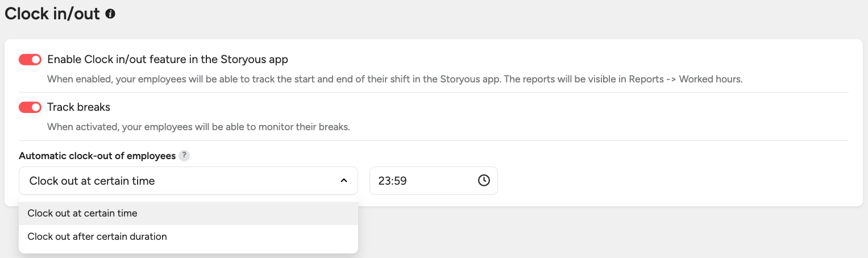The width and height of the screenshot is (868, 258).
Task: Click the "Automatic clock-out of employees" label
Action: 97,156
